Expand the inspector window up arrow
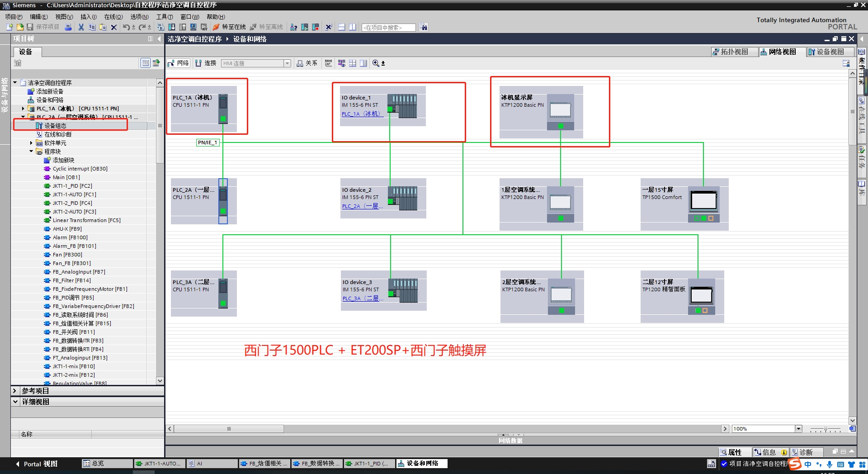 coord(852,451)
